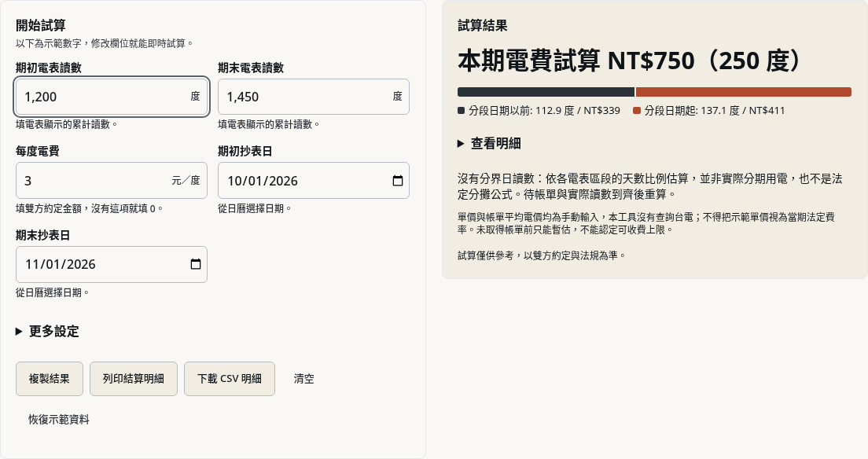The width and height of the screenshot is (868, 459).
Task: Click the 期初抄表日 label
Action: point(245,151)
